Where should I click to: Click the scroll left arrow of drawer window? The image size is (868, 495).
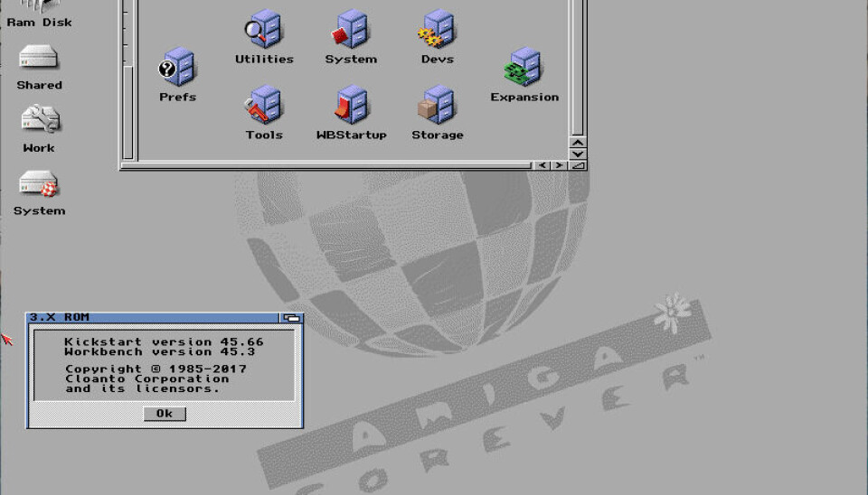[x=542, y=165]
